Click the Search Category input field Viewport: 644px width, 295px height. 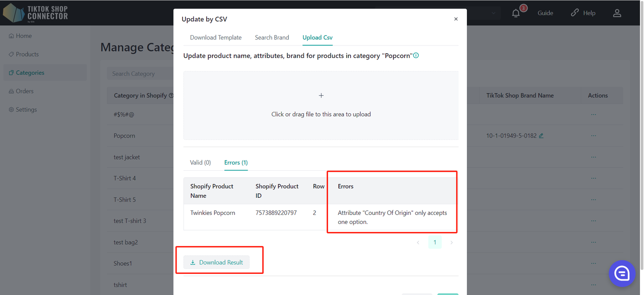(139, 74)
